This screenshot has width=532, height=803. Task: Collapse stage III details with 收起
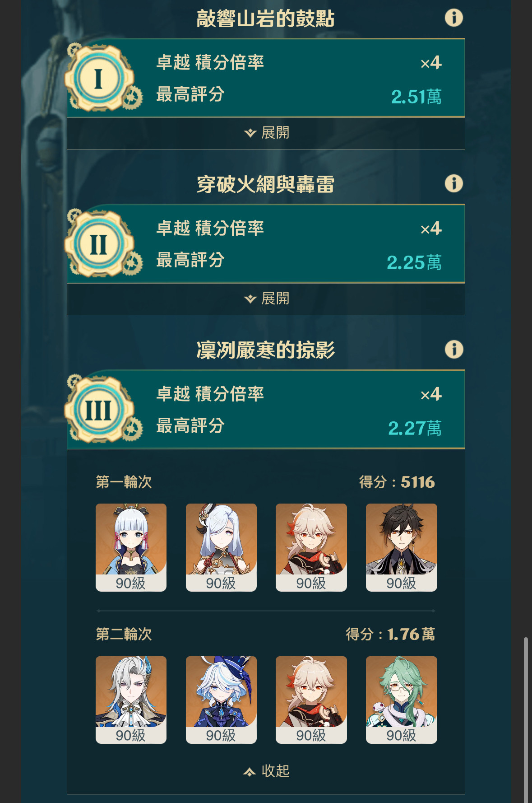[x=266, y=771]
